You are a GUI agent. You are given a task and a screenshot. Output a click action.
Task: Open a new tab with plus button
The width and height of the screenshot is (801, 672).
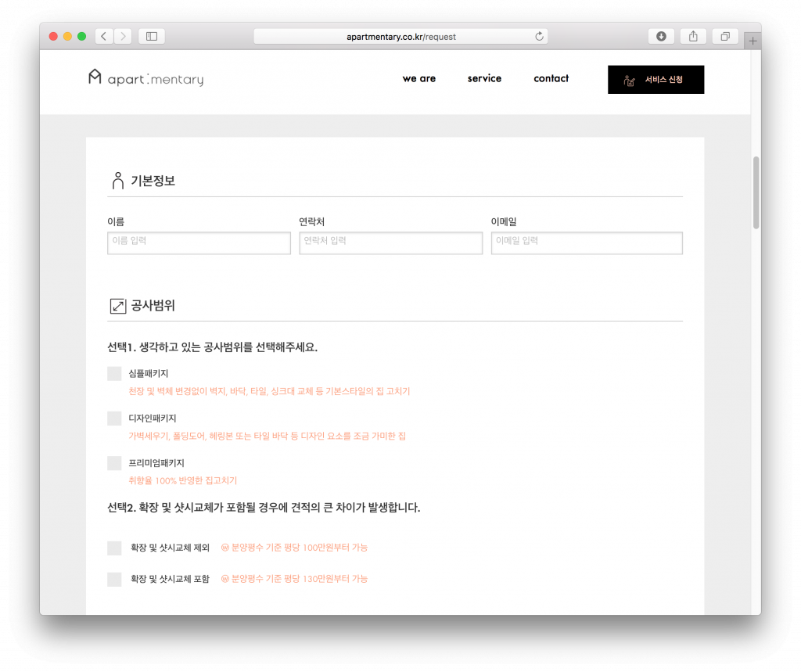pyautogui.click(x=753, y=41)
